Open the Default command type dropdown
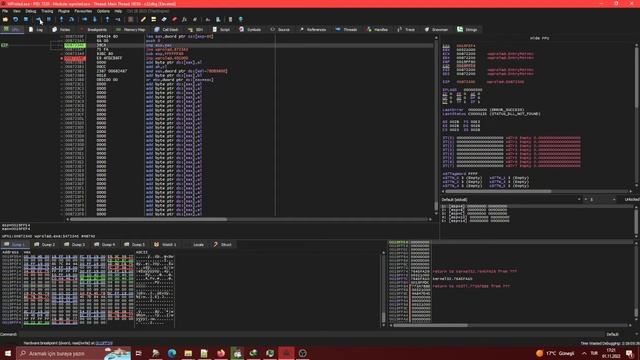 [x=621, y=334]
